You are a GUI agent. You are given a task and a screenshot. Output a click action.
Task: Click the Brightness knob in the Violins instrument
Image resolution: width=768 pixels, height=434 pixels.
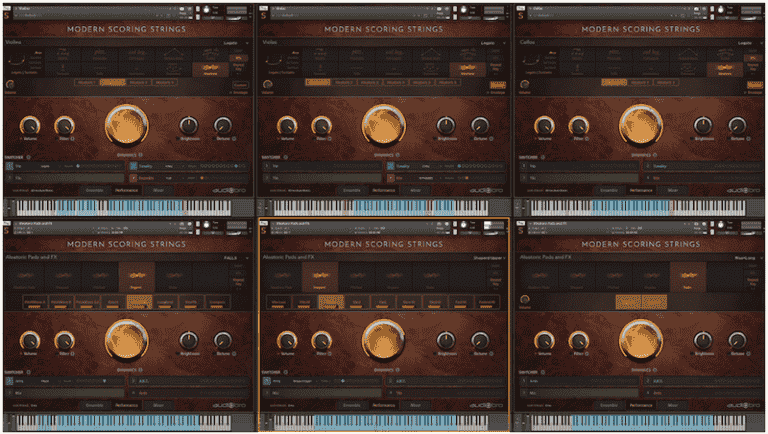(189, 126)
